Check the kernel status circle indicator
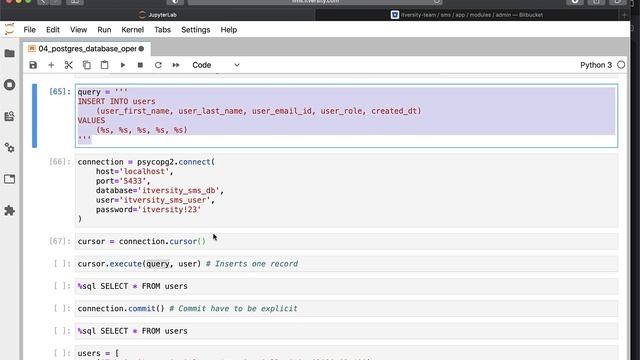This screenshot has width=640, height=360. click(621, 65)
